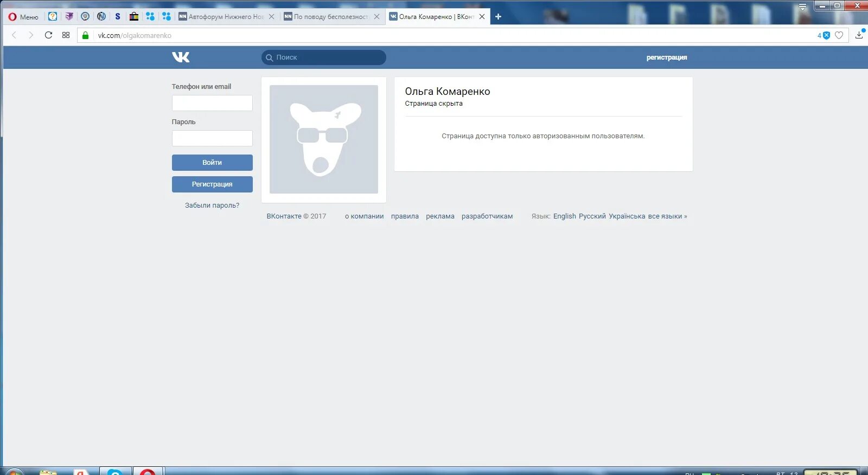Switch language to Русский

(592, 216)
